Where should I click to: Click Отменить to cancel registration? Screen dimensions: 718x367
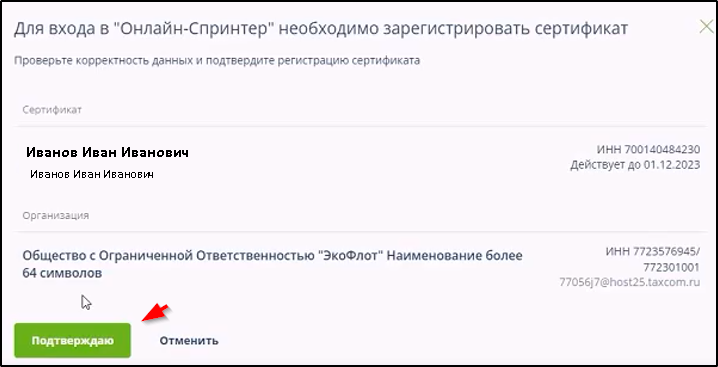coord(189,341)
